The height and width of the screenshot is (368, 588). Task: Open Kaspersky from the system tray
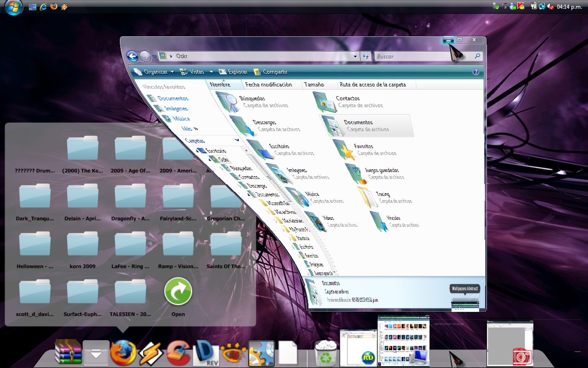tap(520, 6)
